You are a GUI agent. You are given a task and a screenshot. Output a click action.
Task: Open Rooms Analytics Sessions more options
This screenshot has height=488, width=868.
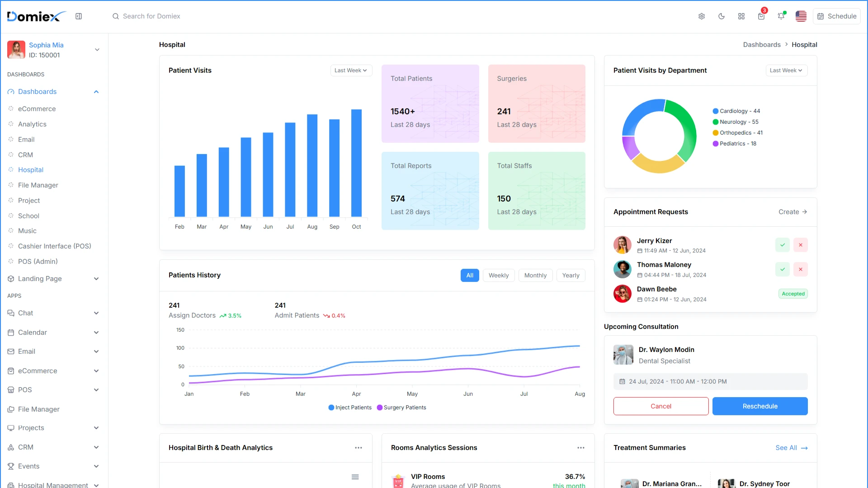pos(581,448)
